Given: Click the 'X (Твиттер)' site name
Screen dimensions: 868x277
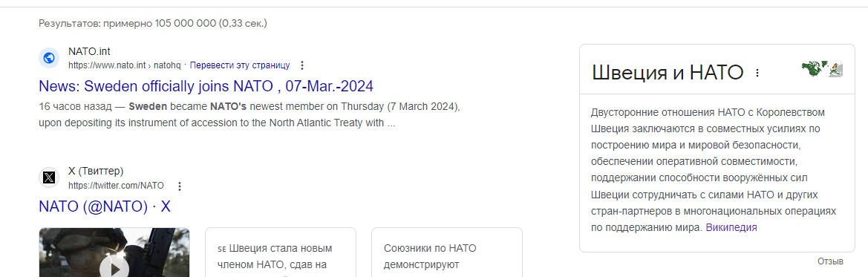Looking at the screenshot, I should click(96, 171).
